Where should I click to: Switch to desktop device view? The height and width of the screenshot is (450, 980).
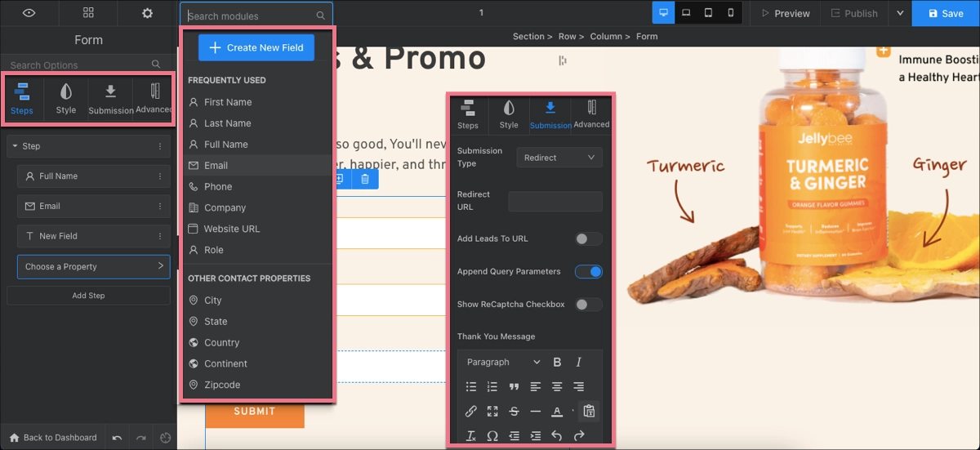(x=663, y=13)
